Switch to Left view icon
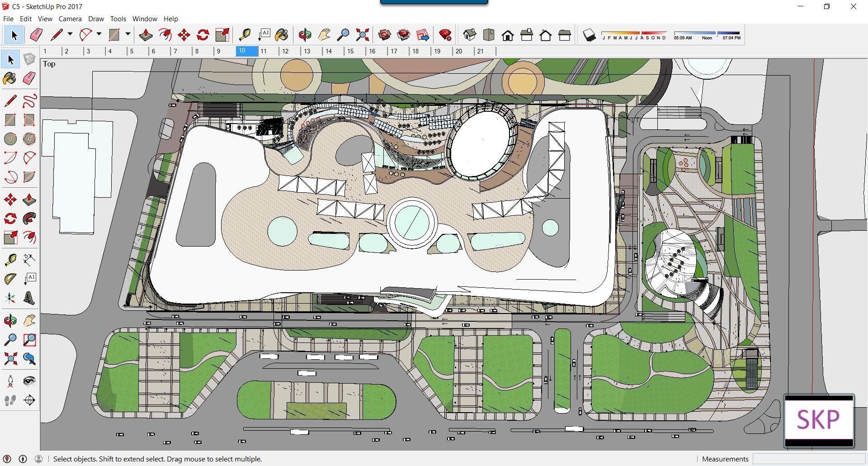Viewport: 868px width, 466px height. (565, 35)
